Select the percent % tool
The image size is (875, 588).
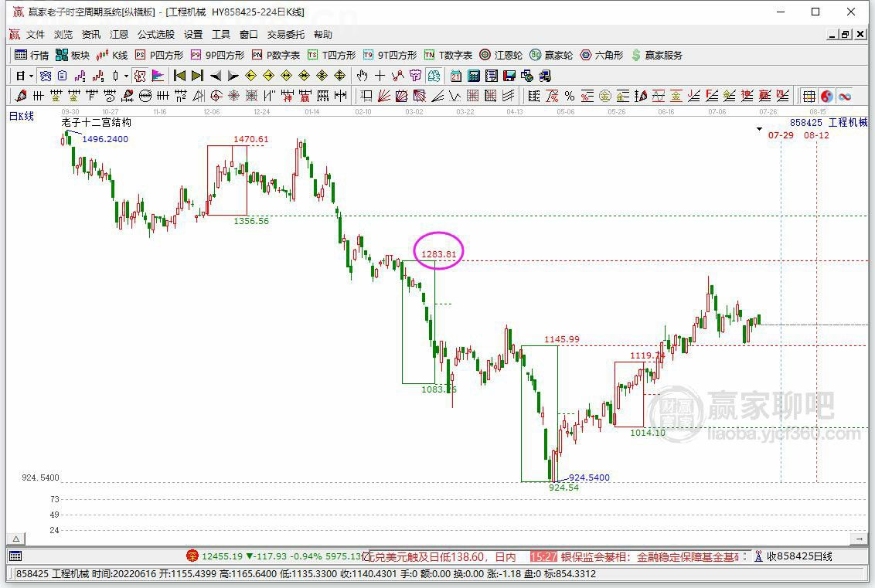(x=570, y=96)
